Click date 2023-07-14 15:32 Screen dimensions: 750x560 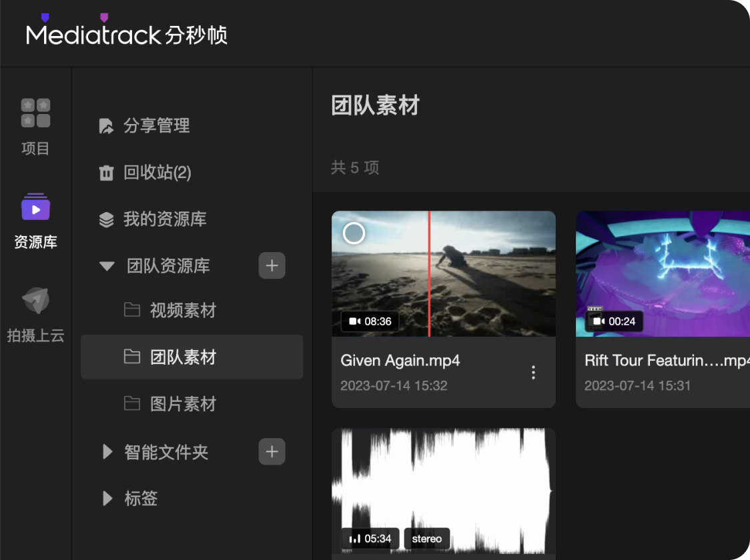pyautogui.click(x=394, y=385)
